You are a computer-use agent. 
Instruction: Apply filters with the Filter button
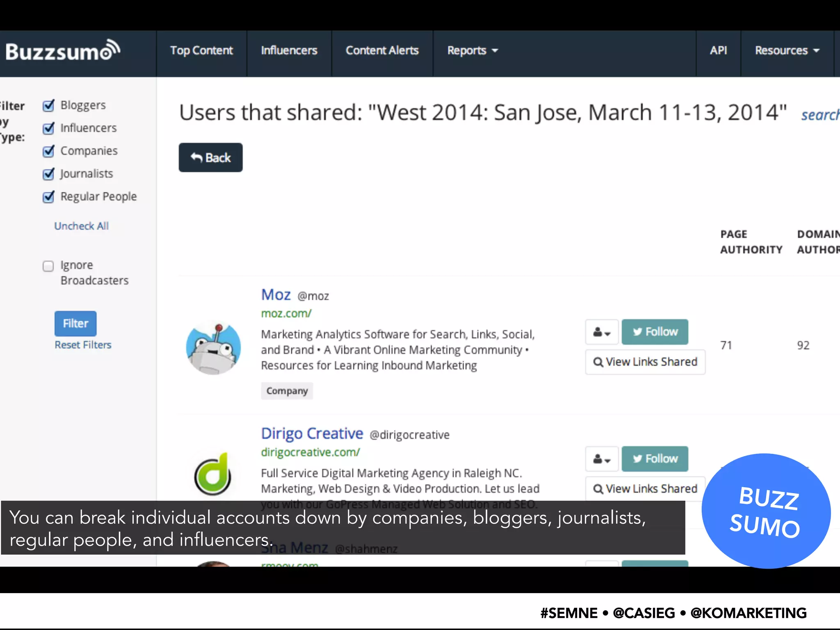click(x=75, y=324)
